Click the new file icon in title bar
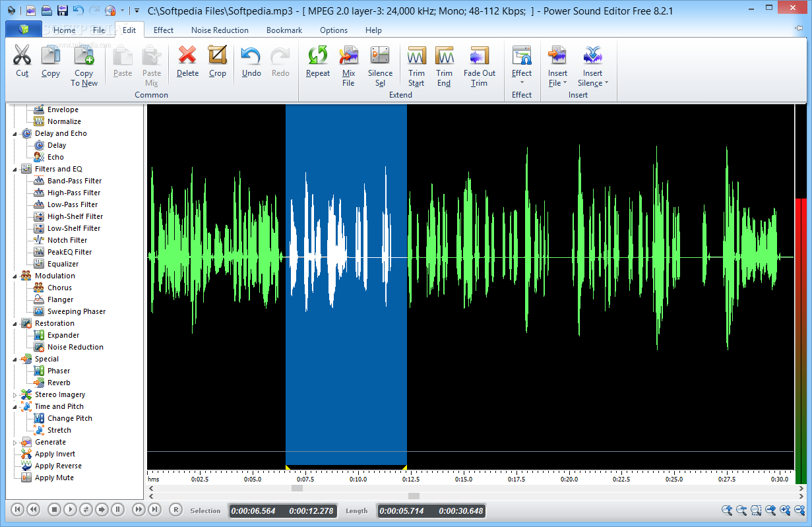 click(30, 10)
